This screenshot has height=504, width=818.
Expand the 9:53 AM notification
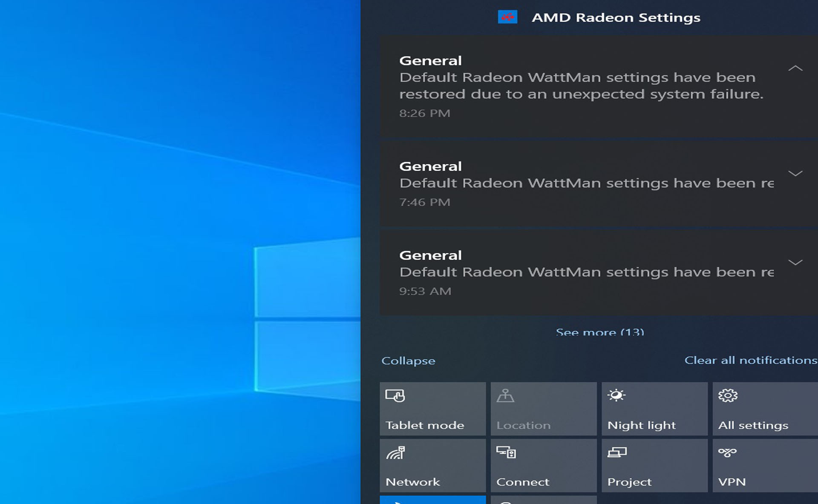point(795,262)
